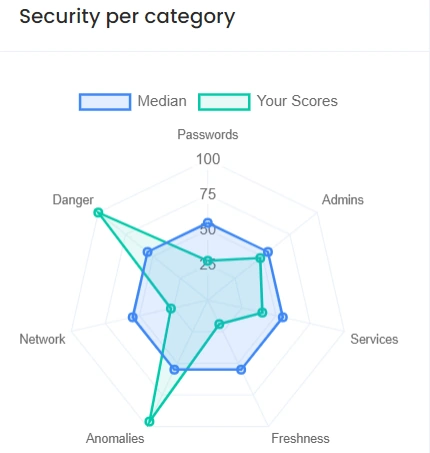The width and height of the screenshot is (430, 453).
Task: Toggle the Median legend color box
Action: tap(105, 102)
